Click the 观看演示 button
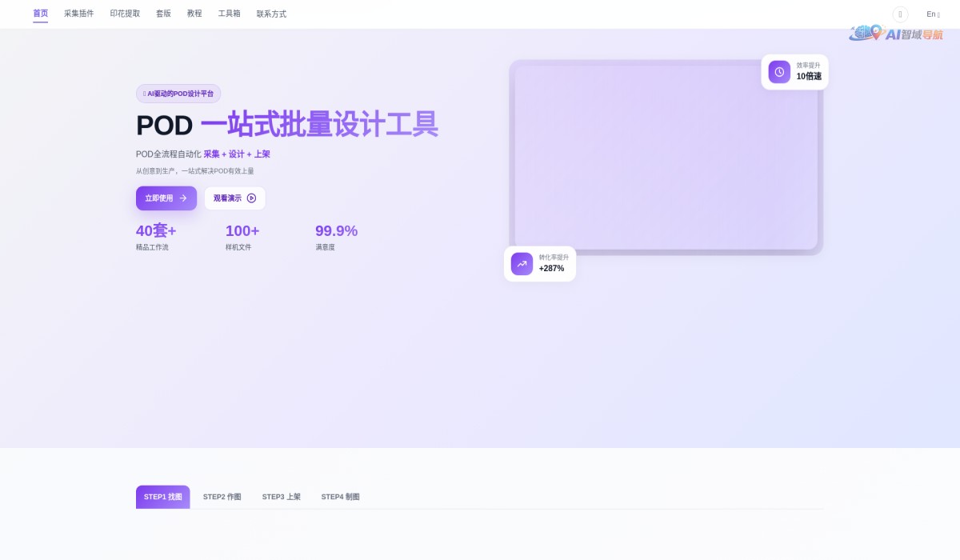 coord(234,198)
